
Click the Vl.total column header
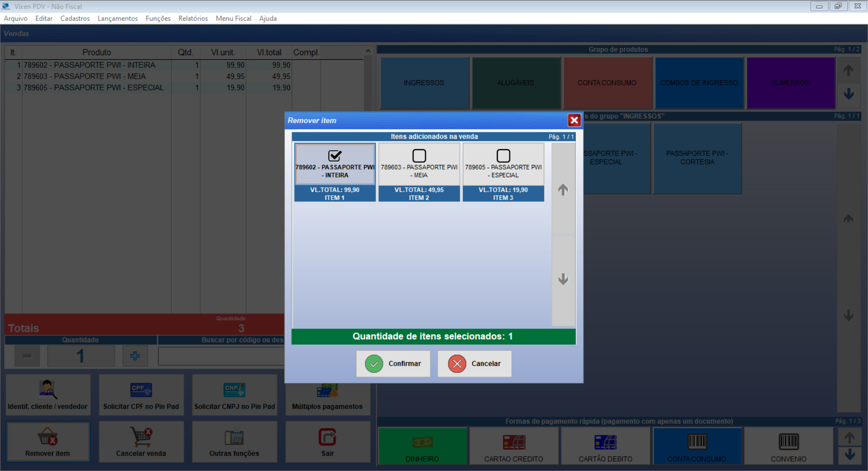269,52
